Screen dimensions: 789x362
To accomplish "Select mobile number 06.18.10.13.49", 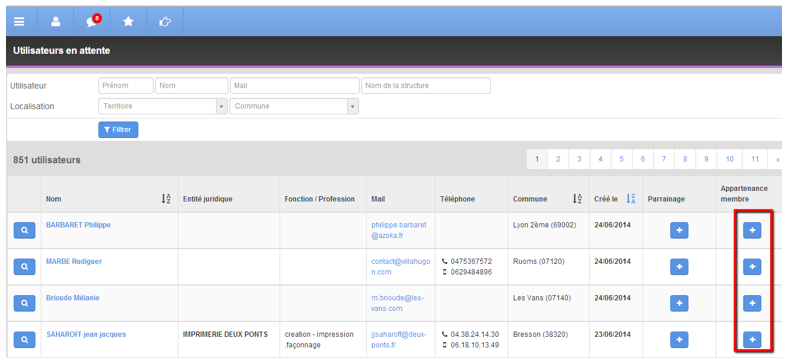I will [475, 345].
